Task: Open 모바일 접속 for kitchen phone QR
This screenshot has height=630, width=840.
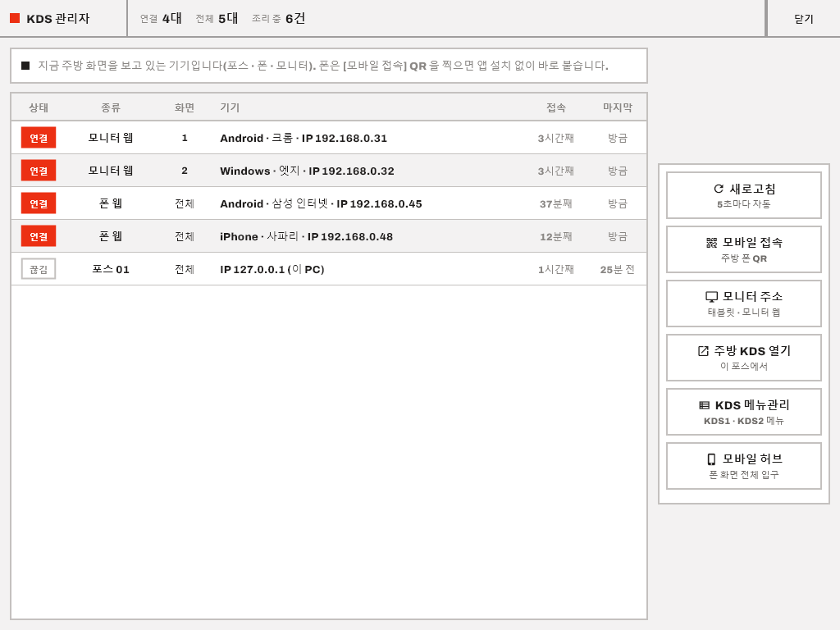Action: pyautogui.click(x=743, y=249)
